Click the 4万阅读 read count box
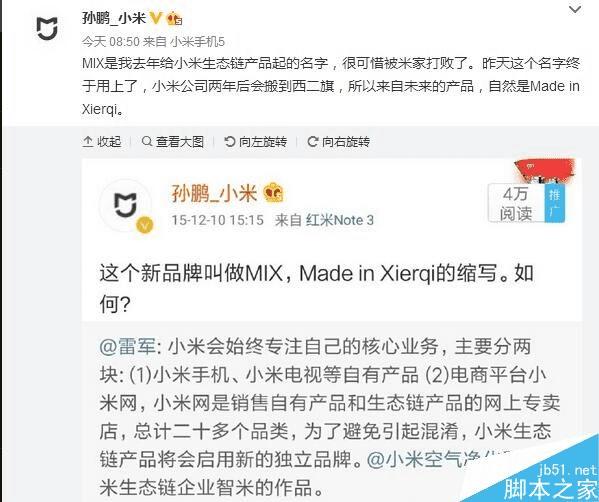This screenshot has width=599, height=502. 516,203
